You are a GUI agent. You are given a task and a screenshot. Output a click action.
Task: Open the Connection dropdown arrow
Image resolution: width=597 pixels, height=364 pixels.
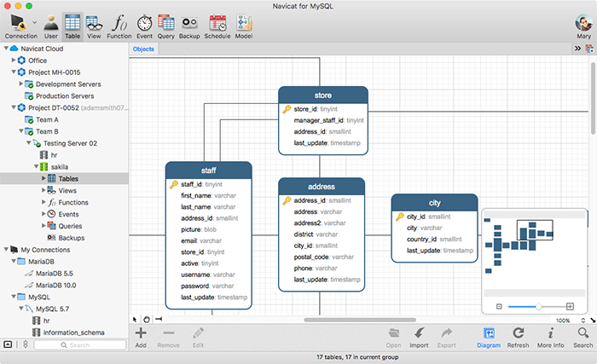pyautogui.click(x=35, y=22)
